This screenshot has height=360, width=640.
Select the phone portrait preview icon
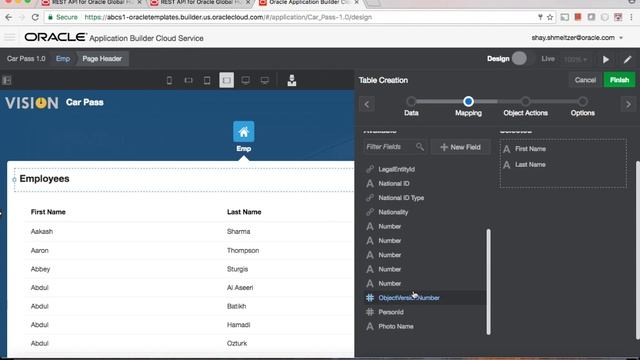point(169,80)
